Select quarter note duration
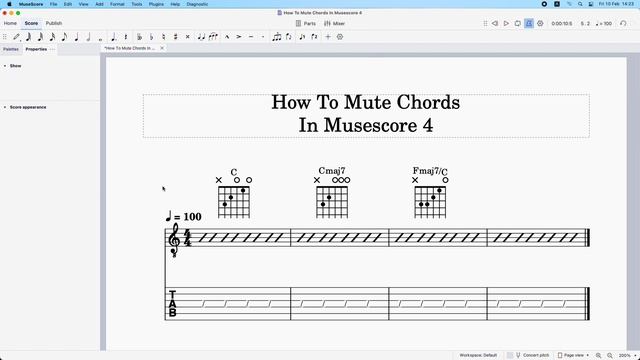Screen dimensions: 640x360 (76, 37)
